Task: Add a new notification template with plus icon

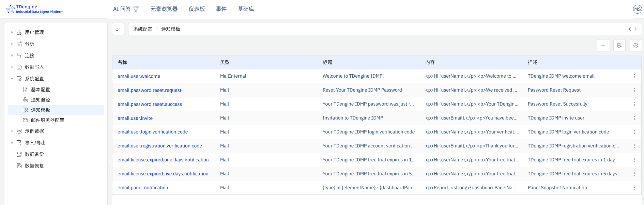Action: (x=603, y=45)
